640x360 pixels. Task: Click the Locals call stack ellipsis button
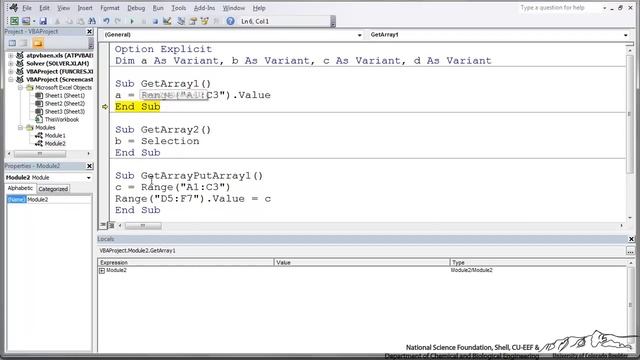(x=630, y=251)
